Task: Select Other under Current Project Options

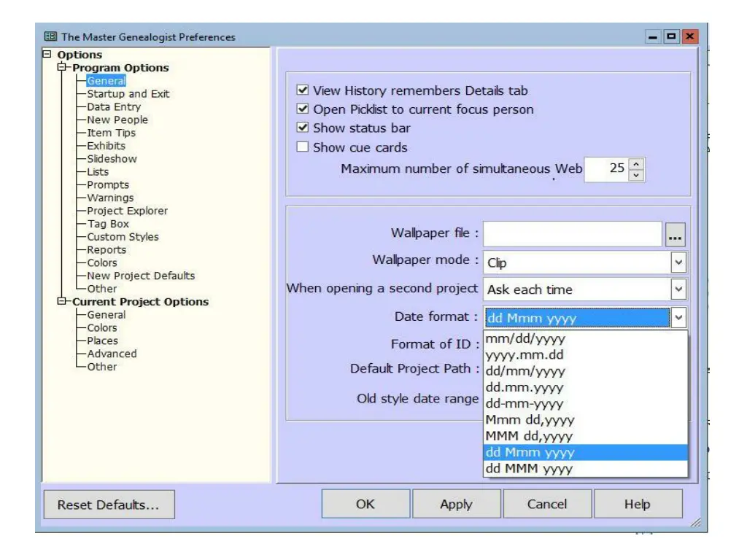Action: (x=102, y=367)
